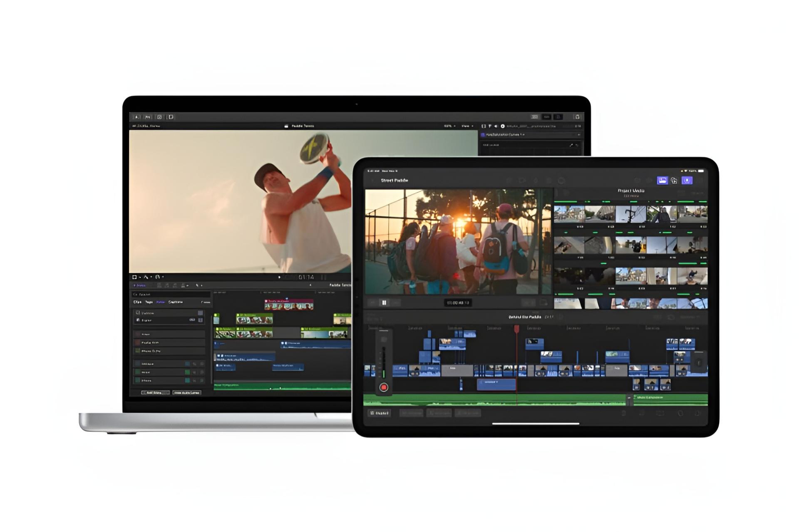Click the Edit Roles button

[x=155, y=393]
